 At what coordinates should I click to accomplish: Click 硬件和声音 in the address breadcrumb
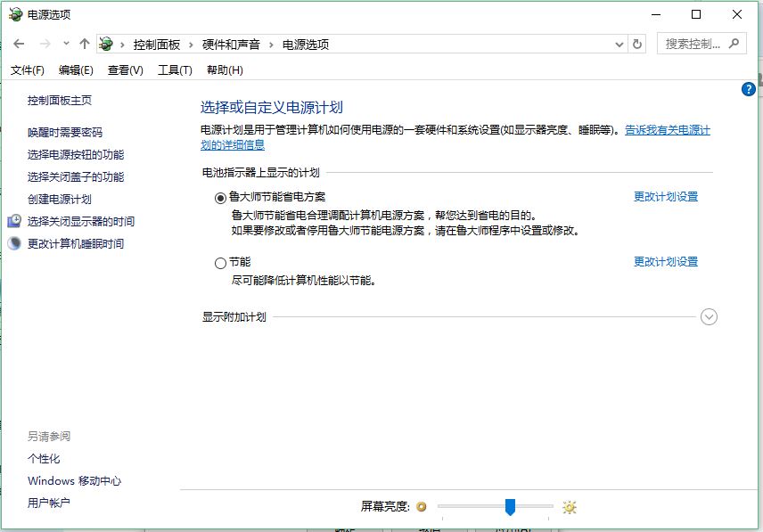click(x=231, y=45)
